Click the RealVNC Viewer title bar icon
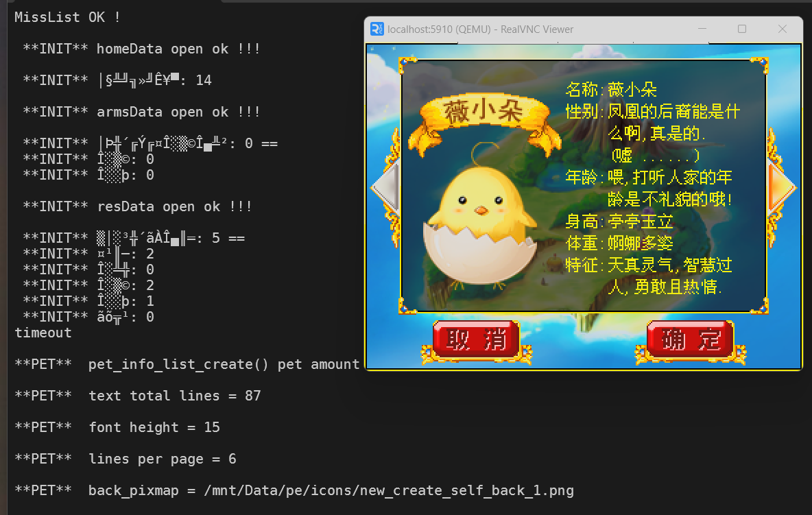The image size is (812, 515). 377,29
